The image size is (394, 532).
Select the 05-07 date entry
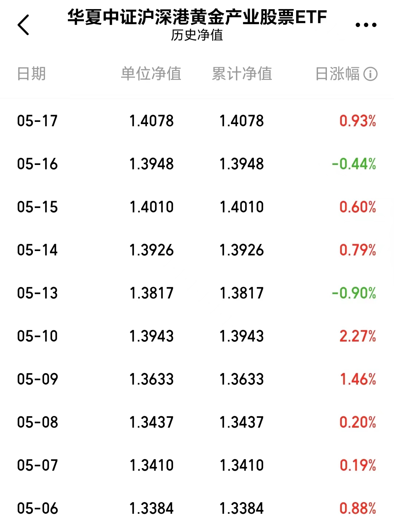(37, 465)
